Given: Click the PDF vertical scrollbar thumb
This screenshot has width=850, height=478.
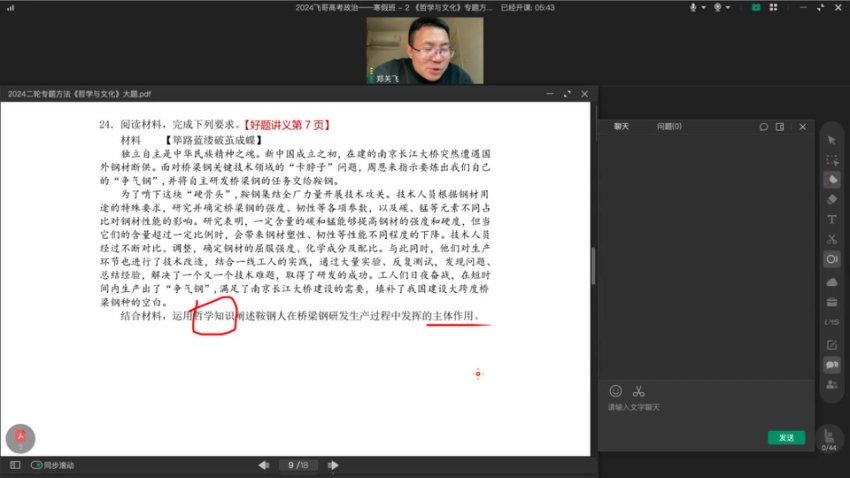Looking at the screenshot, I should click(594, 266).
